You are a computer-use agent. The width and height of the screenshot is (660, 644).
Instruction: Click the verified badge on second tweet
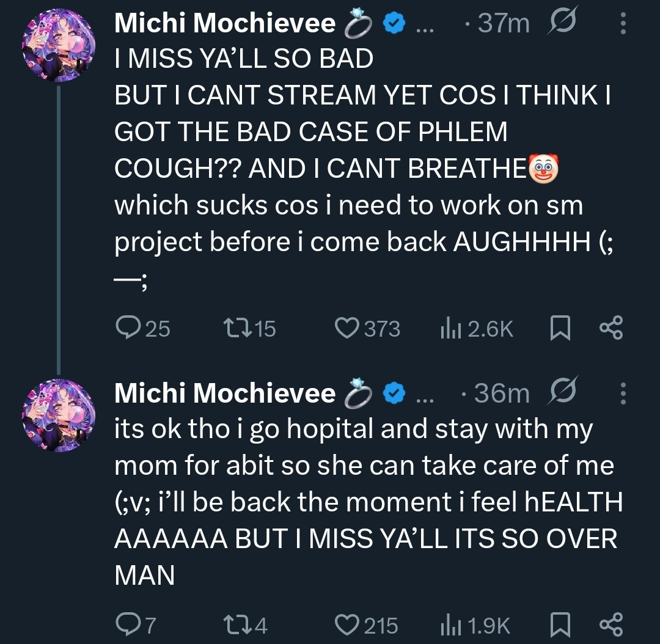[x=395, y=394]
